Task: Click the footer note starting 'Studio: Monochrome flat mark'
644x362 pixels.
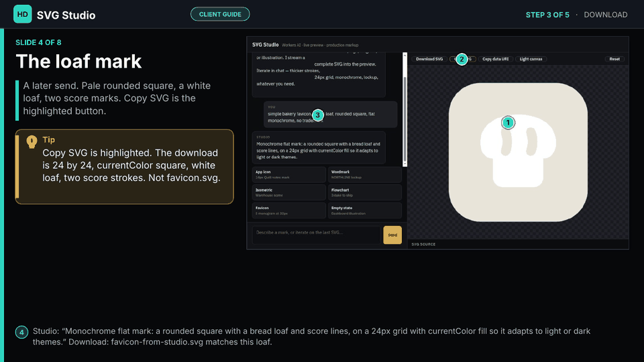Action: click(311, 336)
